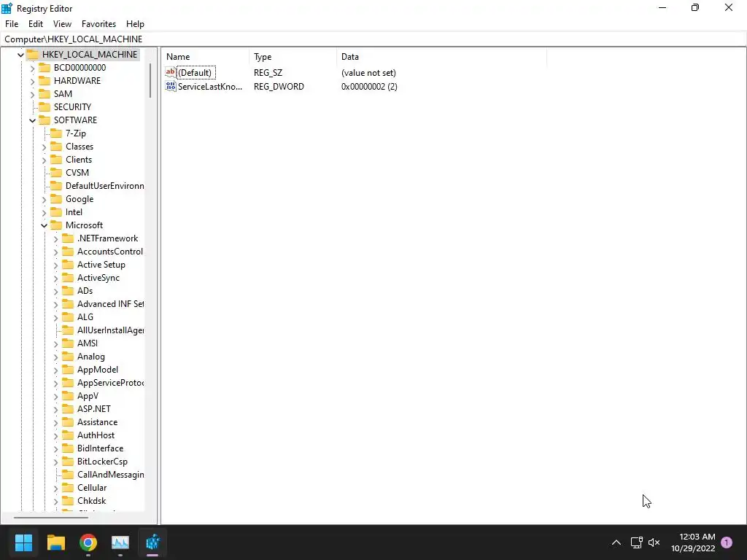Click the DefaultUserEnvironment folder icon
Screen dimensions: 747x560
click(x=56, y=186)
